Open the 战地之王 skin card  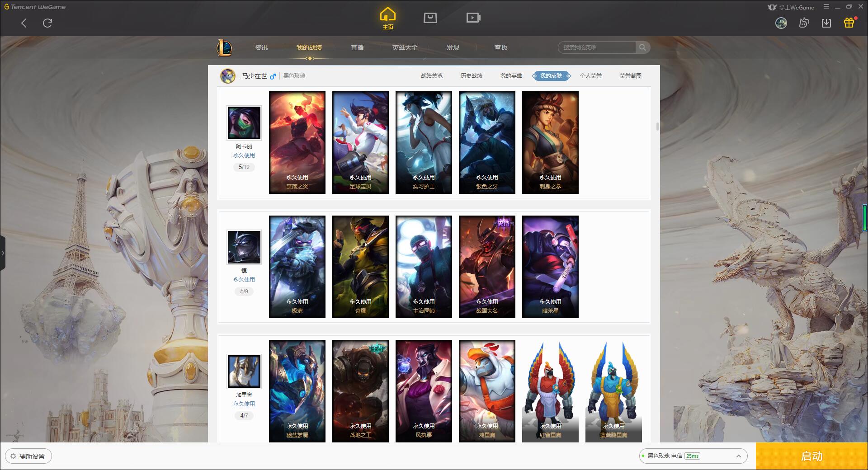click(x=360, y=391)
